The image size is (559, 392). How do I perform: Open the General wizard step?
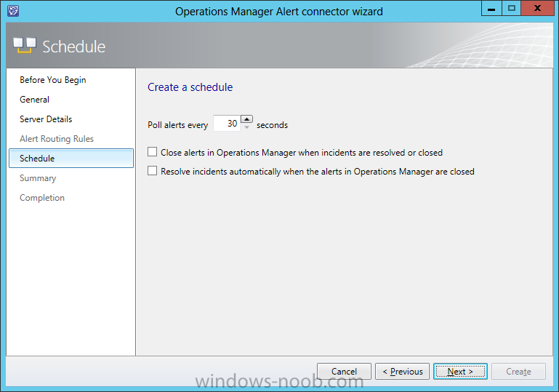click(x=35, y=100)
